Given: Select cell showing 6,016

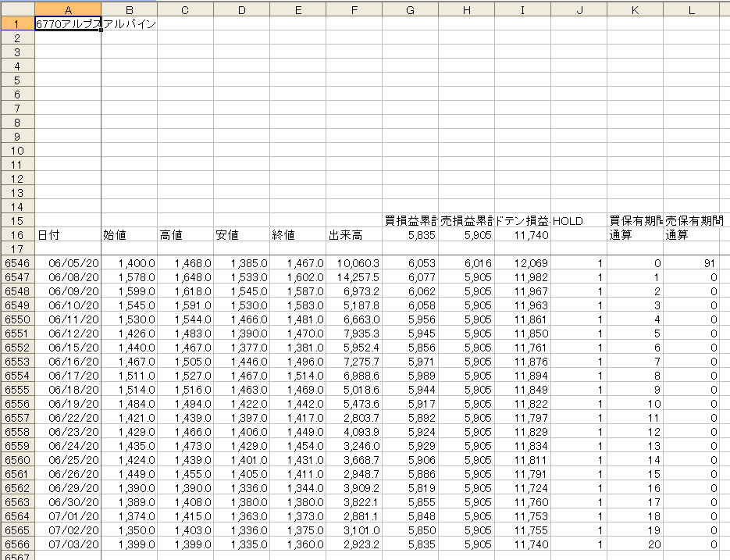Looking at the screenshot, I should [466, 263].
